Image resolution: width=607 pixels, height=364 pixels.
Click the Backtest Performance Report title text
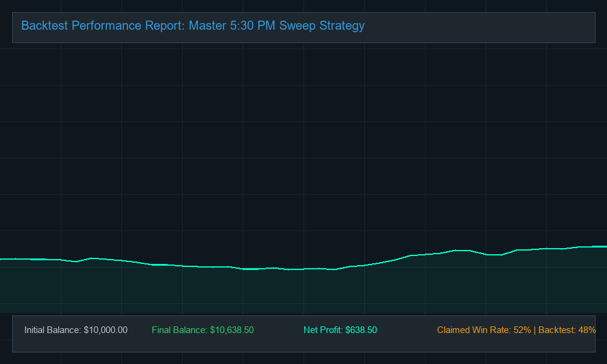pyautogui.click(x=193, y=25)
